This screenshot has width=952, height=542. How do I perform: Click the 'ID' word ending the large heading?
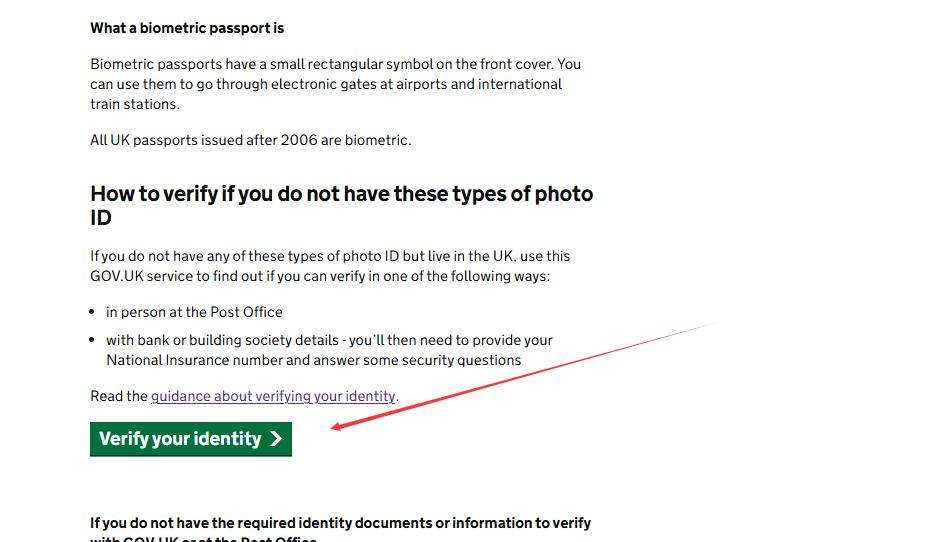pyautogui.click(x=101, y=218)
